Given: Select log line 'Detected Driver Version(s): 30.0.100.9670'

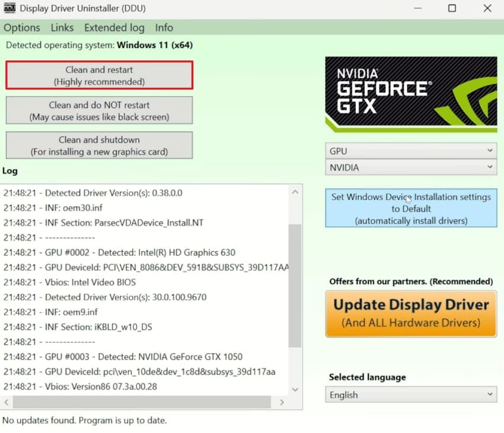Looking at the screenshot, I should [x=105, y=297].
